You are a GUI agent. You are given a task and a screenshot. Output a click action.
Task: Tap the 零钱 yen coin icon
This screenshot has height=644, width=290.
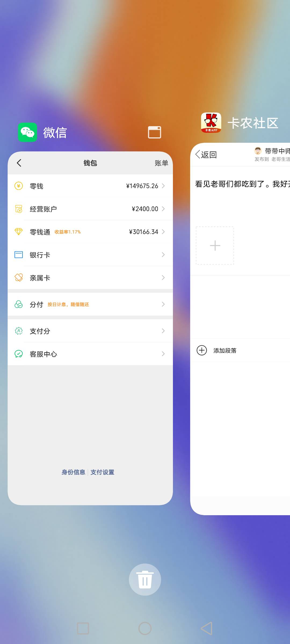pos(19,186)
